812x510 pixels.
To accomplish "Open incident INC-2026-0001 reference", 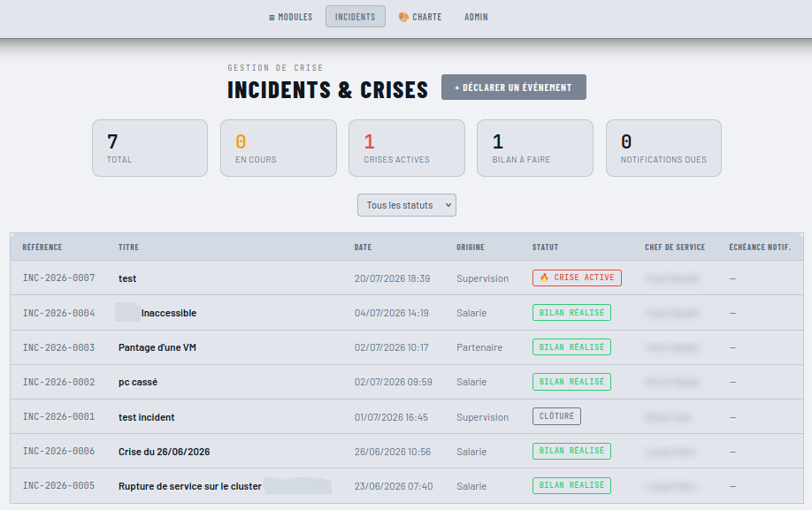I will coord(58,417).
